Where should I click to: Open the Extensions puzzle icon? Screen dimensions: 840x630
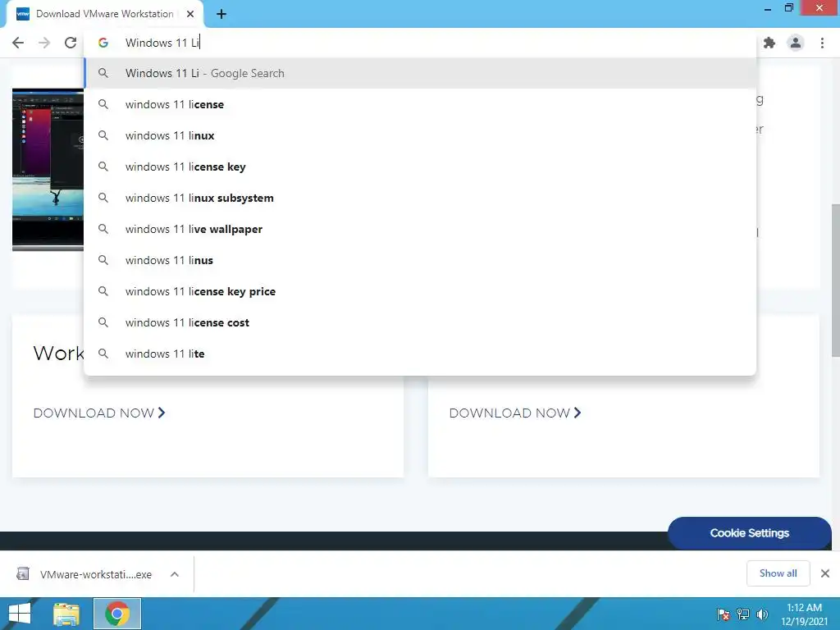[x=769, y=43]
